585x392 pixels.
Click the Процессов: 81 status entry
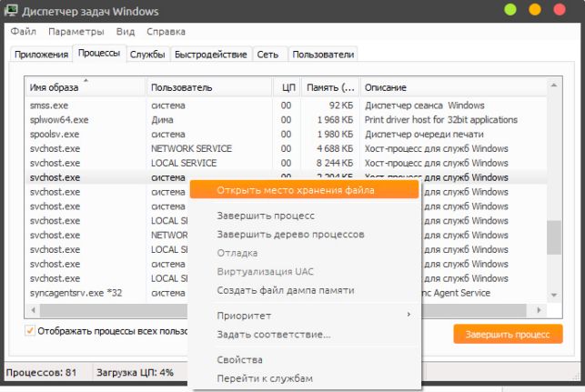pyautogui.click(x=42, y=373)
